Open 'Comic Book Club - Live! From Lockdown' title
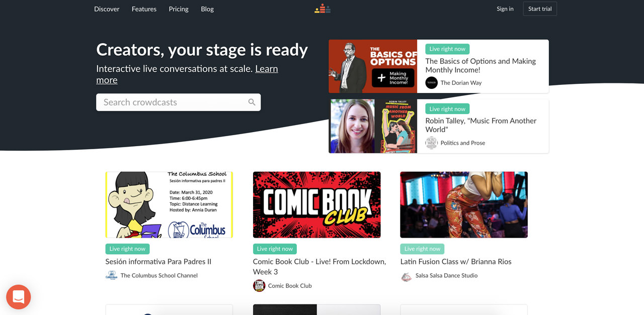Viewport: 644px width, 315px height. [319, 267]
